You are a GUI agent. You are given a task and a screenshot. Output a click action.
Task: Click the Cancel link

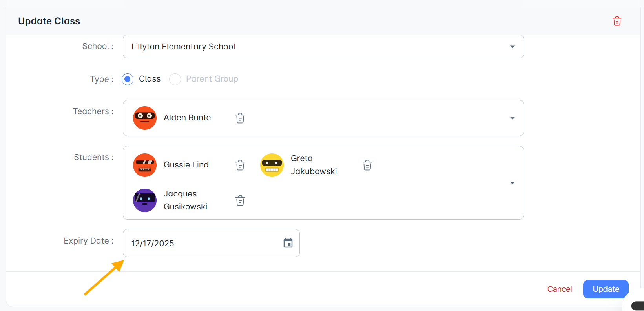pos(560,289)
